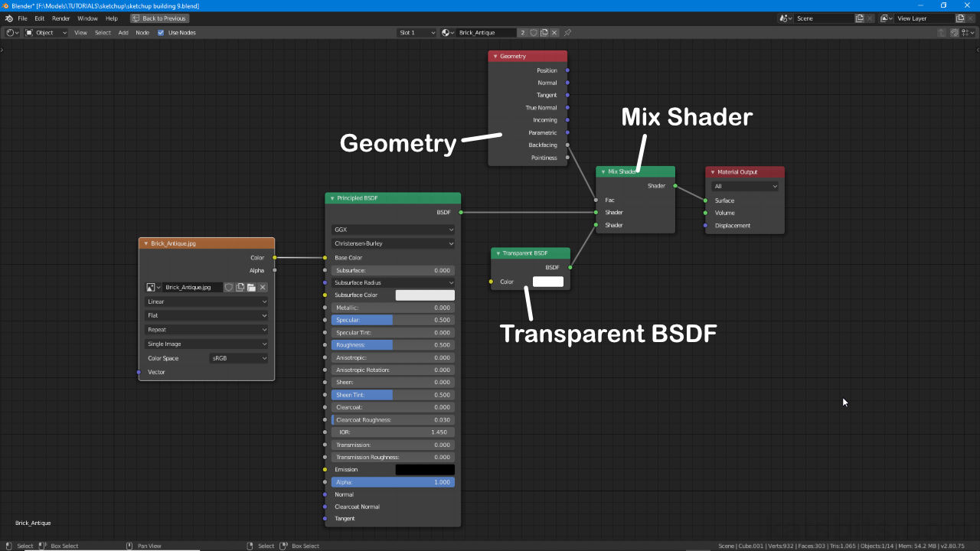Open the Render menu in the top bar

click(60, 18)
